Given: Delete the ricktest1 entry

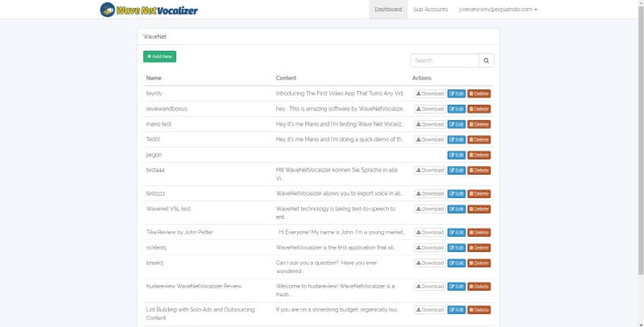Looking at the screenshot, I should pyautogui.click(x=479, y=248).
